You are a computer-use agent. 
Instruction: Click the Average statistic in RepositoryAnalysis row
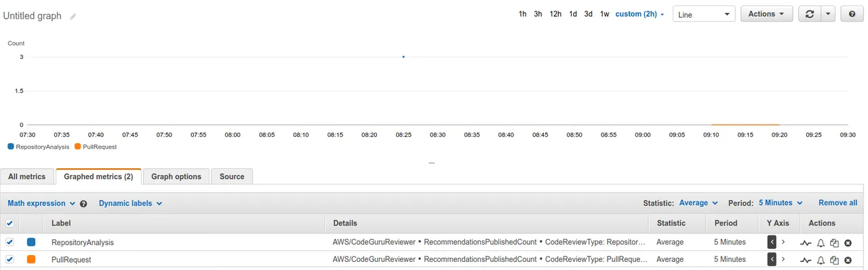pyautogui.click(x=670, y=242)
